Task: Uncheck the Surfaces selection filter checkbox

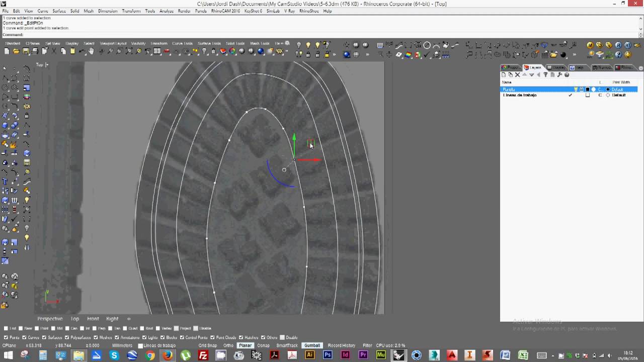Action: pyautogui.click(x=44, y=337)
